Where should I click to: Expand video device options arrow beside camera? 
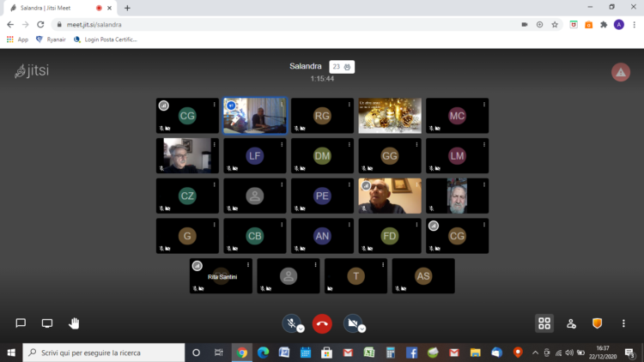[361, 329]
